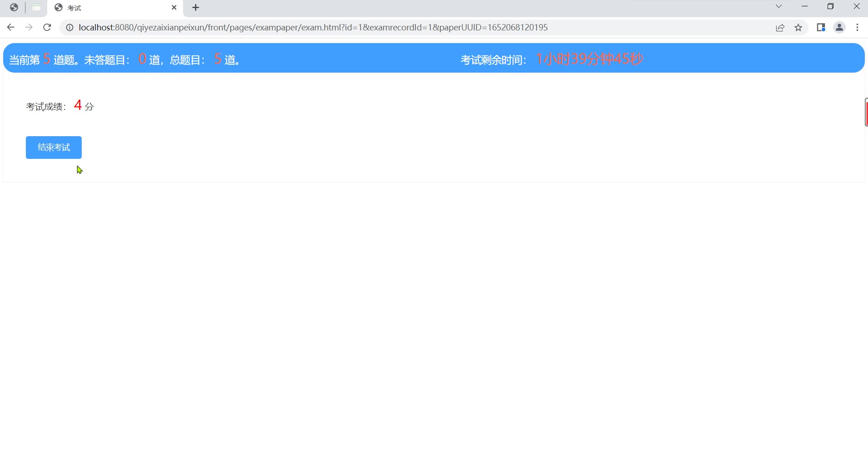
Task: Select the 考试 tab
Action: pyautogui.click(x=115, y=8)
